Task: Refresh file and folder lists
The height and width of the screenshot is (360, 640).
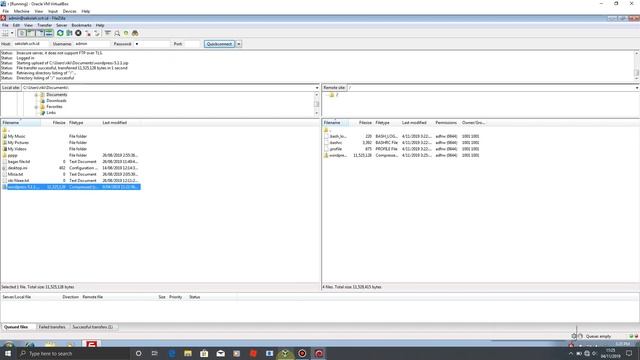Action: [60, 33]
